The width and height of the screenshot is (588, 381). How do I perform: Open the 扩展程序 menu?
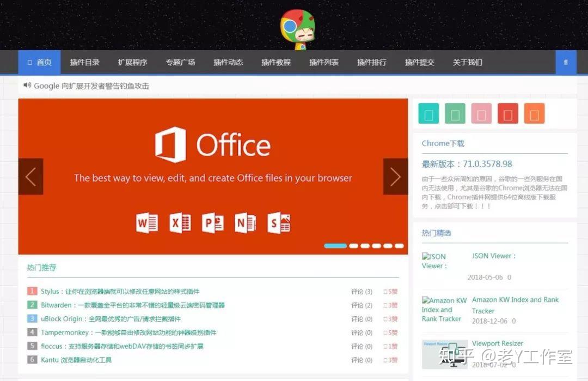tap(132, 62)
